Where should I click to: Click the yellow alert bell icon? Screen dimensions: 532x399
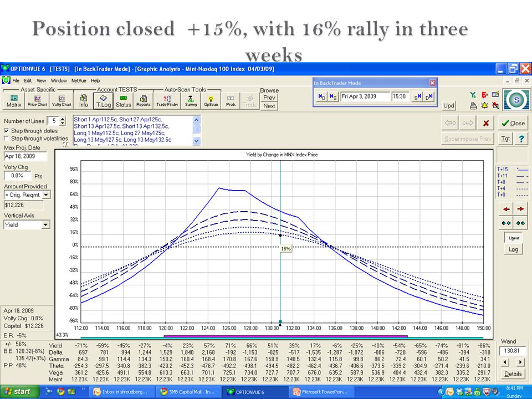pos(484,106)
